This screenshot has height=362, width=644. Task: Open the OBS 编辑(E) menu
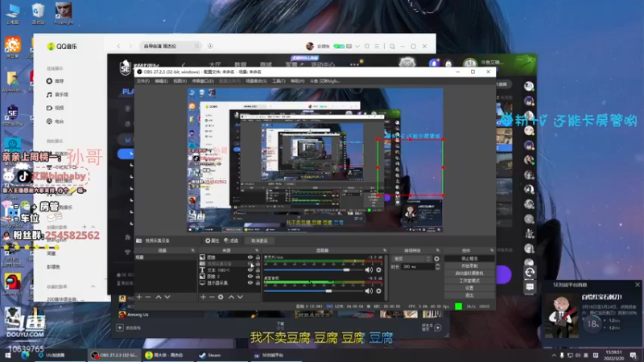click(161, 81)
